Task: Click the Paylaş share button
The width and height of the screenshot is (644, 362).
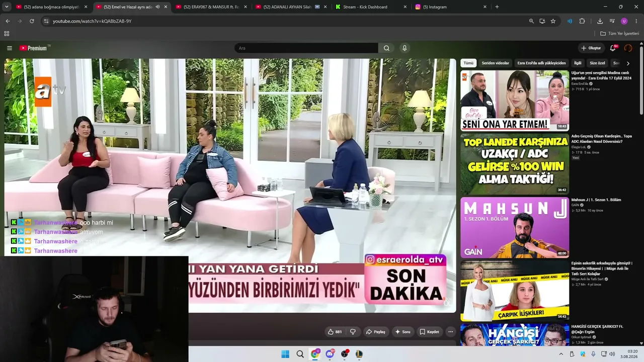Action: [375, 332]
